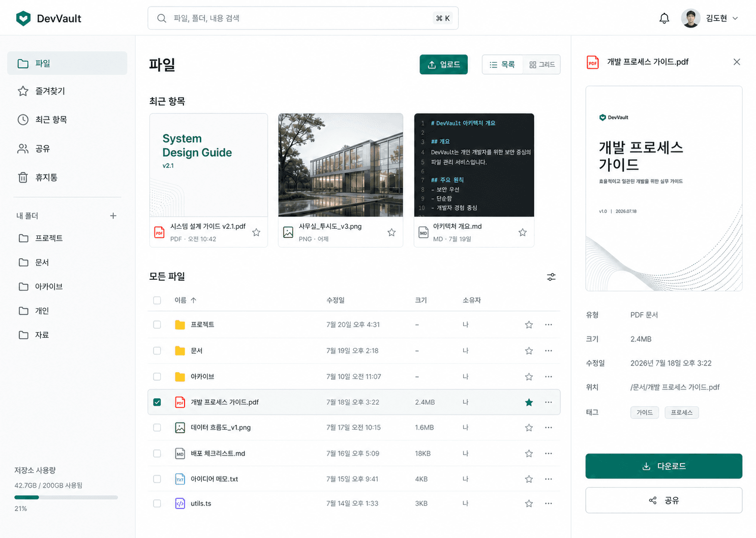Viewport: 756px width, 538px height.
Task: Click TXT icon of 아이디어 메모.txt
Action: click(180, 479)
